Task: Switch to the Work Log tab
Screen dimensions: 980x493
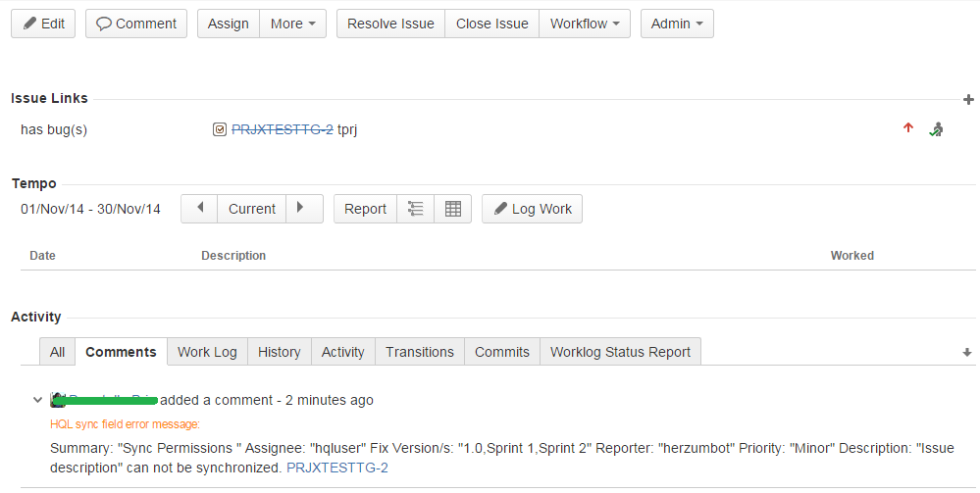Action: 207,352
